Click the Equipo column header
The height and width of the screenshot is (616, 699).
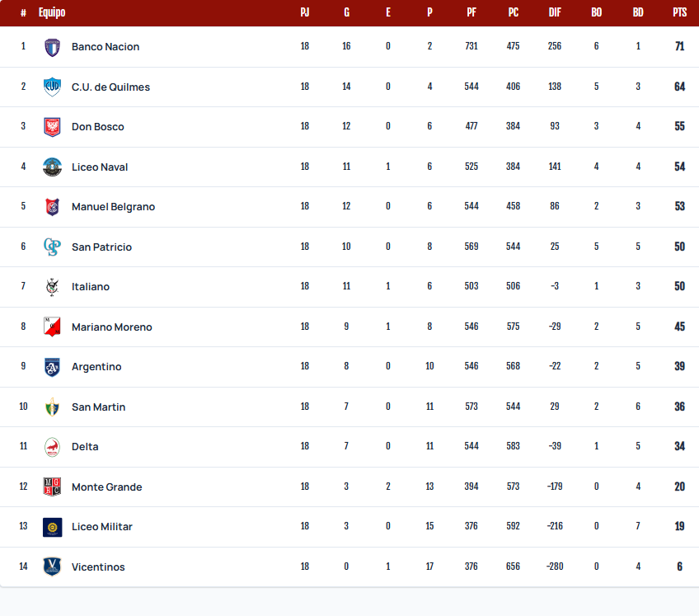[x=52, y=12]
